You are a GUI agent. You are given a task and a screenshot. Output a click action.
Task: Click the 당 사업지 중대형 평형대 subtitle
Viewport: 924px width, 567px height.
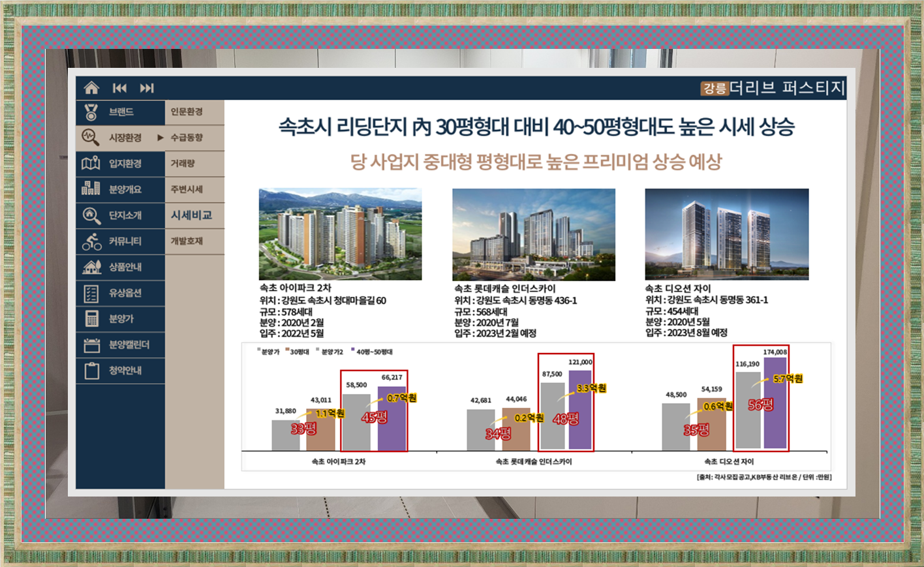click(536, 162)
